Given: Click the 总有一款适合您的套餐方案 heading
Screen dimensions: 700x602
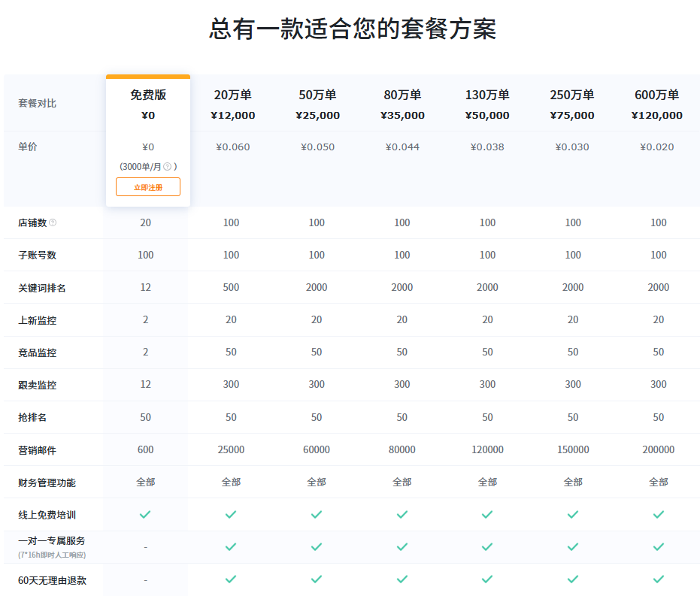Looking at the screenshot, I should pos(353,29).
